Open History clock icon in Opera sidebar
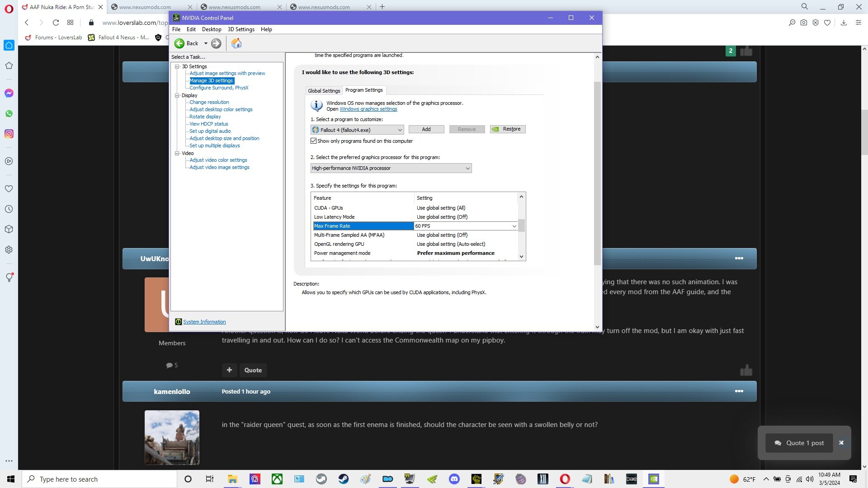This screenshot has height=488, width=868. tap(9, 209)
